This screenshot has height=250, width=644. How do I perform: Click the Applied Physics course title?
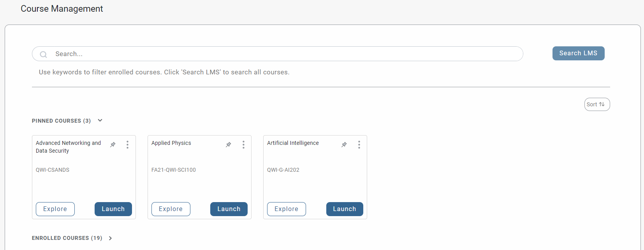click(x=171, y=143)
